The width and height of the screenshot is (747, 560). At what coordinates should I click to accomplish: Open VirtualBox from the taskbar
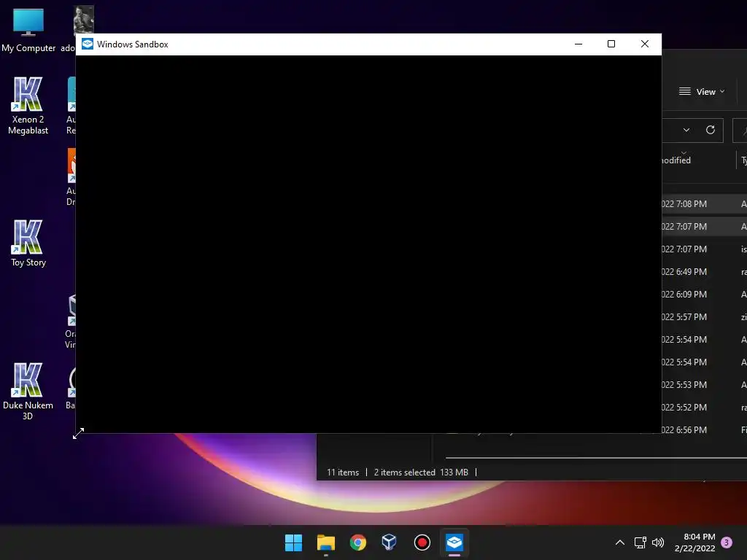tap(390, 542)
